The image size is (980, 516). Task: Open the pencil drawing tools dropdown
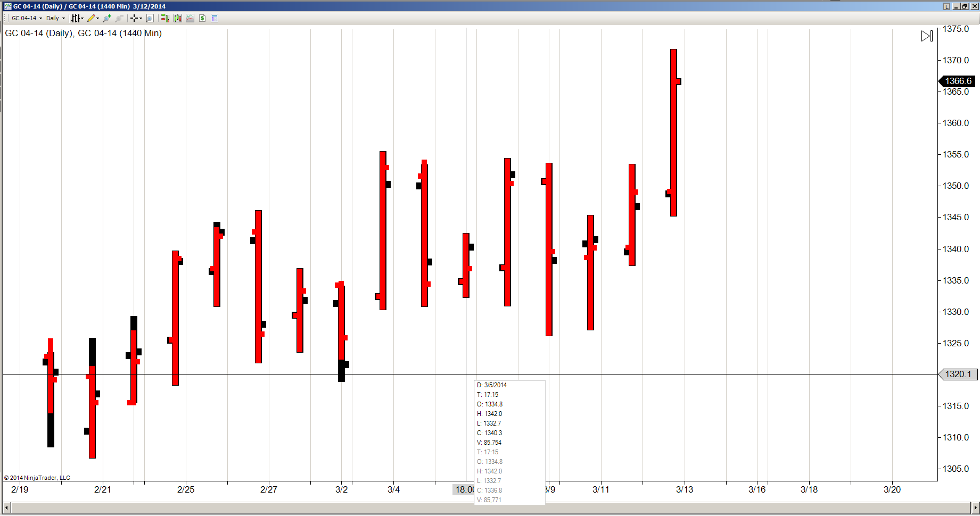click(x=93, y=18)
